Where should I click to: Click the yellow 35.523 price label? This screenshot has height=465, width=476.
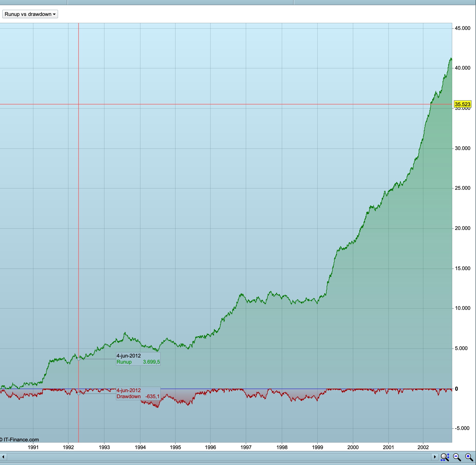[x=462, y=104]
